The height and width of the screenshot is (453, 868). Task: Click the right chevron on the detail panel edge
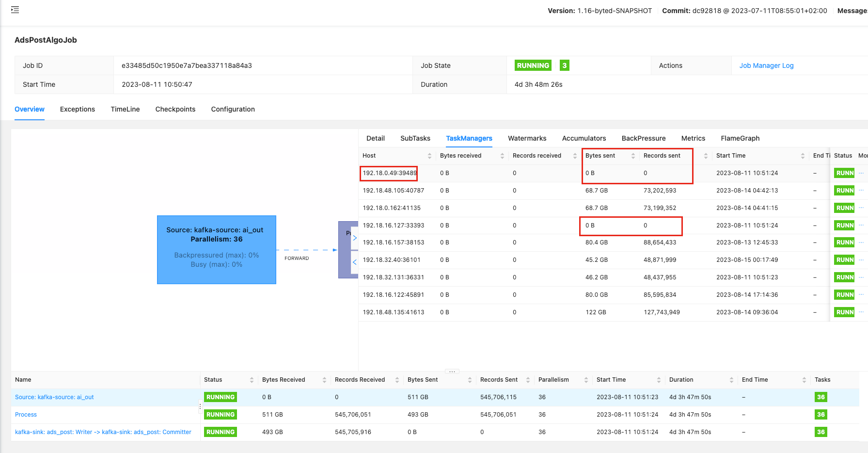point(354,238)
